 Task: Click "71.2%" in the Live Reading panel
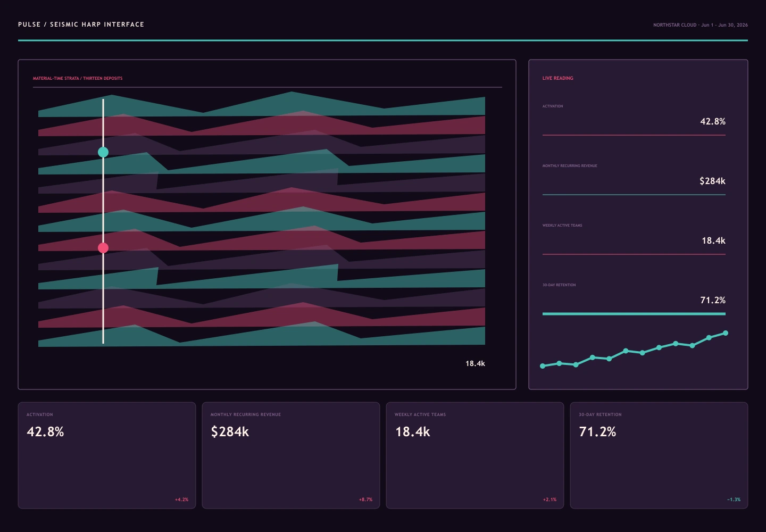coord(713,300)
